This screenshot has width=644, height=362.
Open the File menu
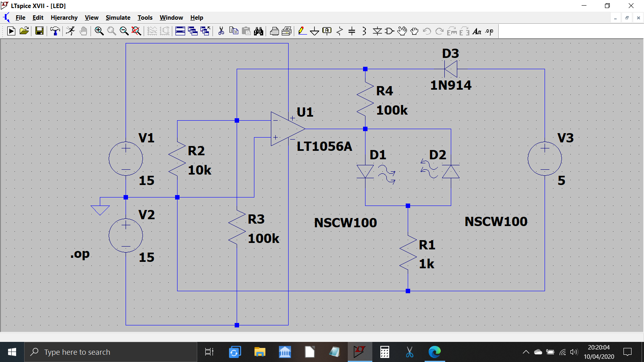[x=20, y=18]
